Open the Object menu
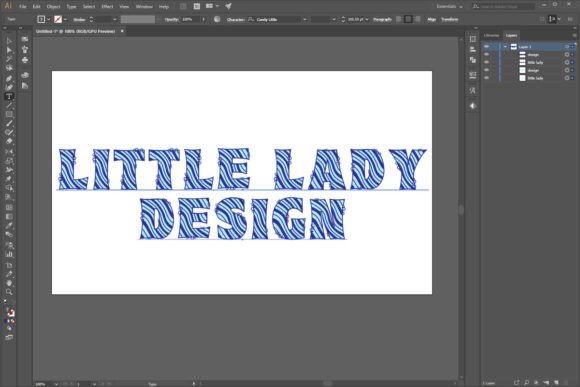Image resolution: width=580 pixels, height=387 pixels. coord(53,6)
